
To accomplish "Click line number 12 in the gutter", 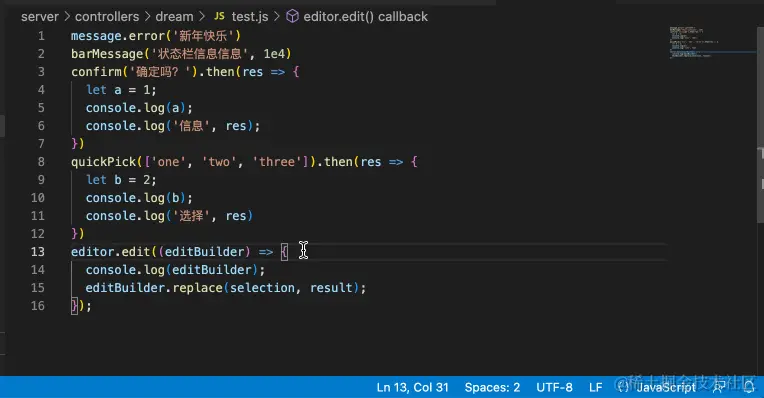I will (38, 234).
